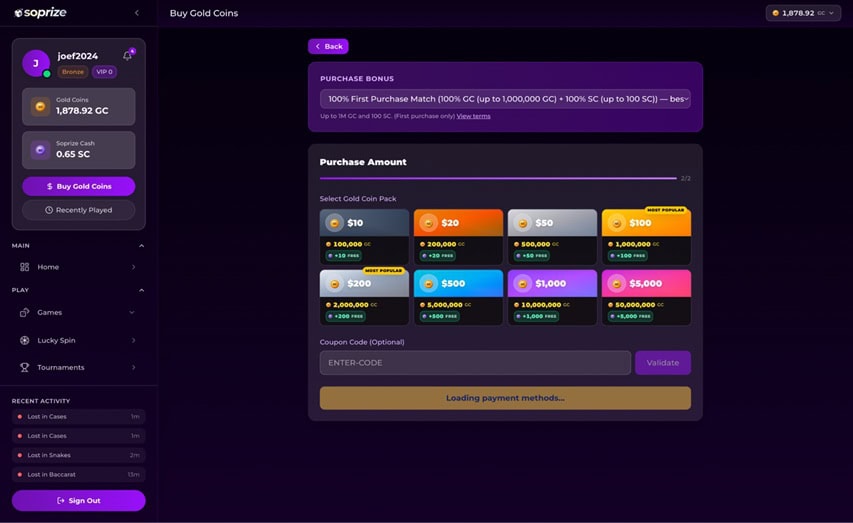853x523 pixels.
Task: Open the Tournaments menu item
Action: [78, 367]
